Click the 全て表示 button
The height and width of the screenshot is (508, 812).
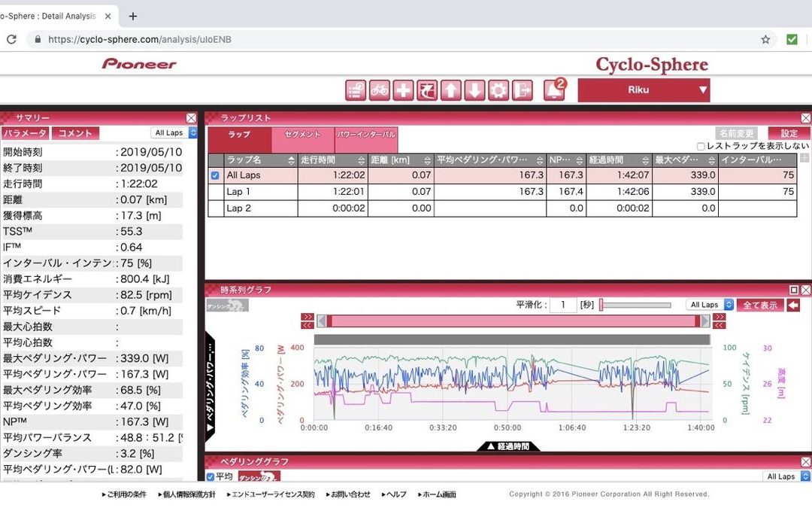759,305
